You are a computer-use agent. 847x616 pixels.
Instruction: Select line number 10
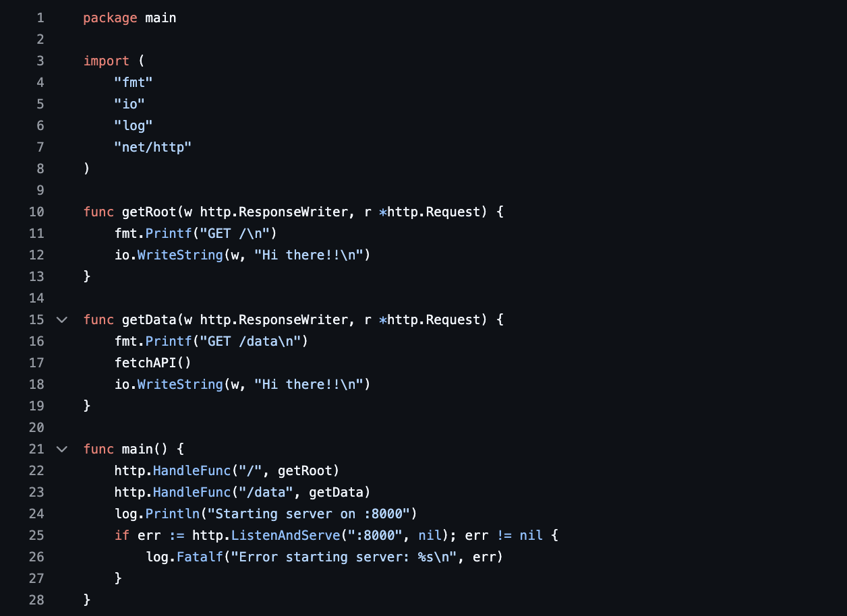click(36, 212)
